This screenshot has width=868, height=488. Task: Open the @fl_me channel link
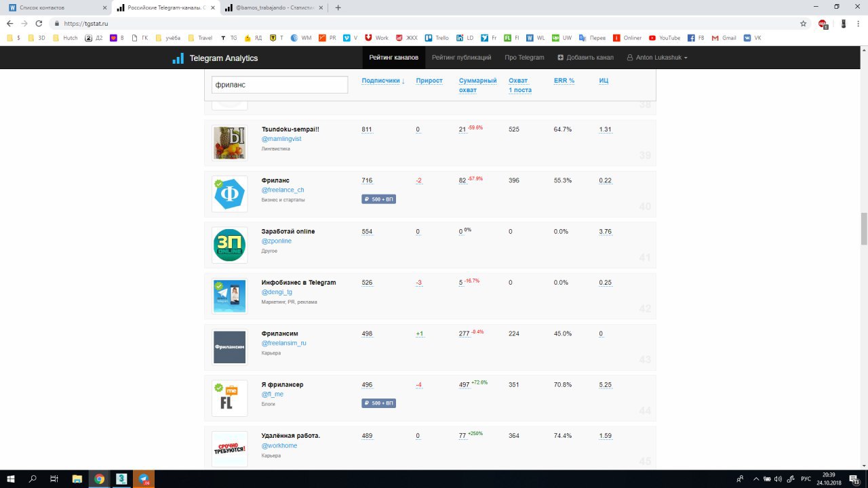[x=273, y=394]
